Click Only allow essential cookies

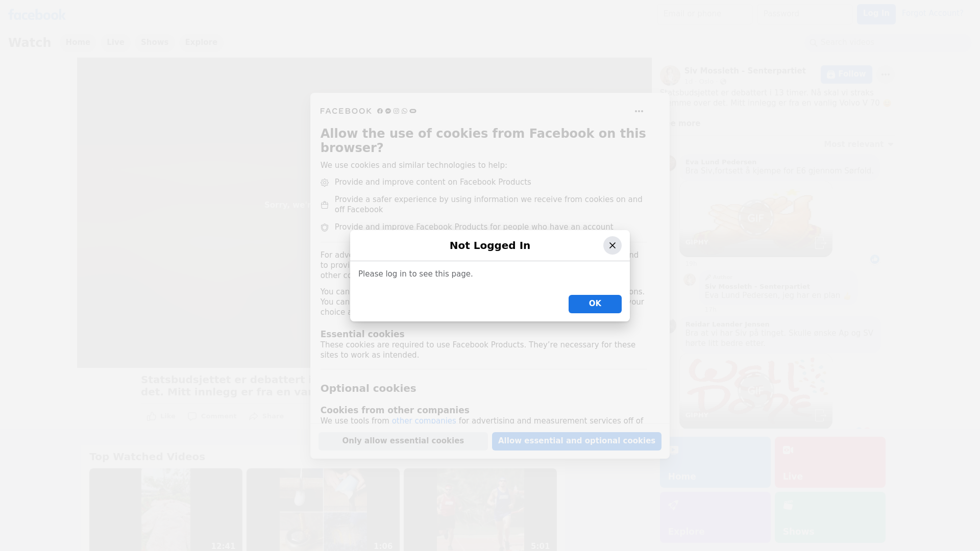click(403, 441)
